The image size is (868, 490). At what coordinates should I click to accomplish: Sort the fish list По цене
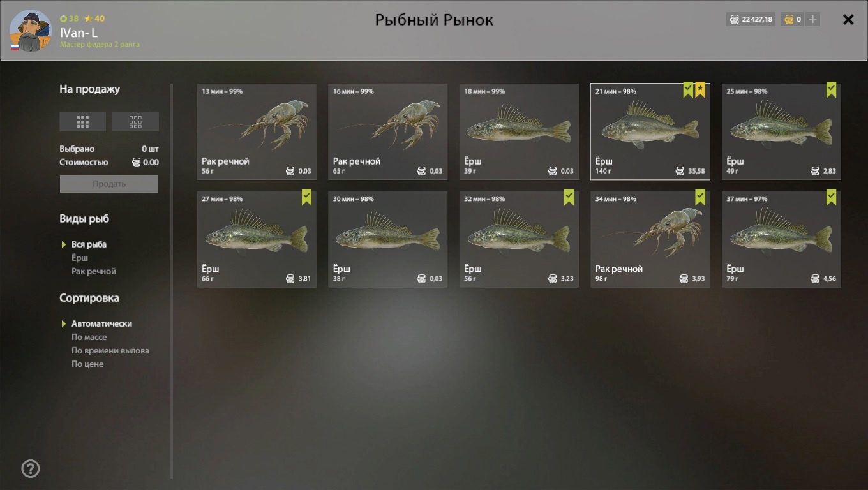point(87,364)
